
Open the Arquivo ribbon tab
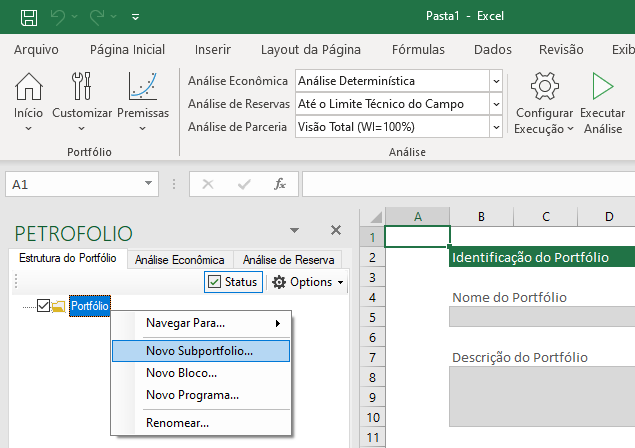[x=36, y=49]
